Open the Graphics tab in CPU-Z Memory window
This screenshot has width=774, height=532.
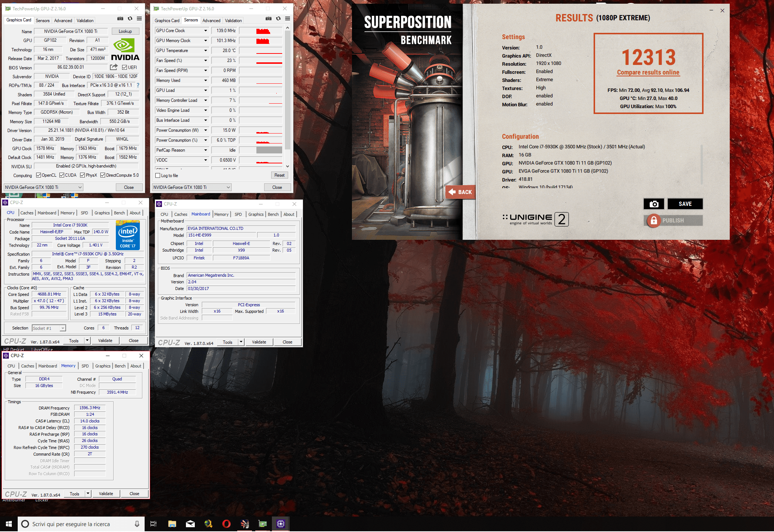click(103, 366)
